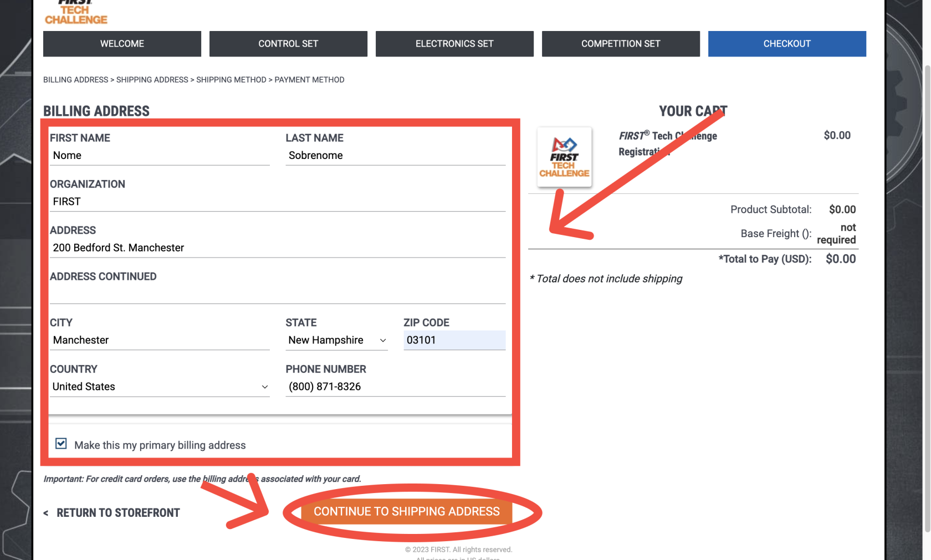The image size is (931, 560).
Task: Click the Payment Method breadcrumb
Action: (x=309, y=80)
